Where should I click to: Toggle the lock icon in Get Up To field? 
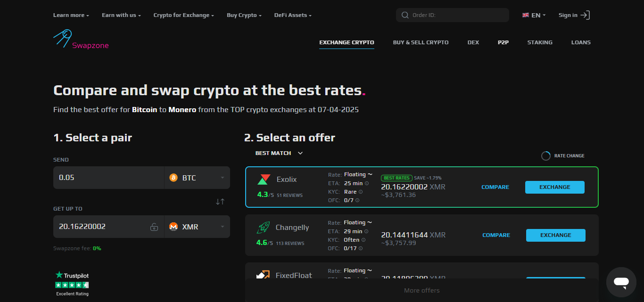pyautogui.click(x=154, y=227)
